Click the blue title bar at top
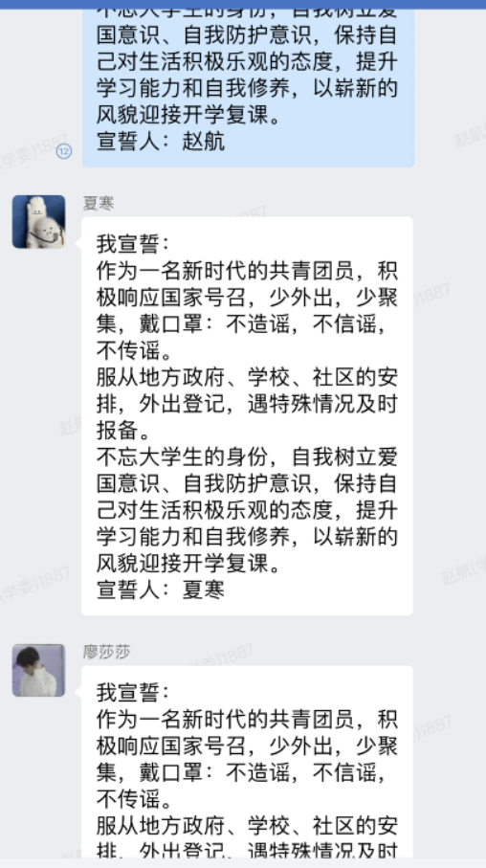The image size is (486, 868). pos(243,5)
